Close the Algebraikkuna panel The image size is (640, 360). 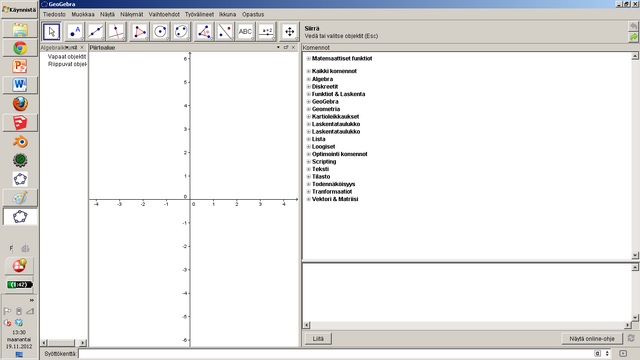point(82,48)
